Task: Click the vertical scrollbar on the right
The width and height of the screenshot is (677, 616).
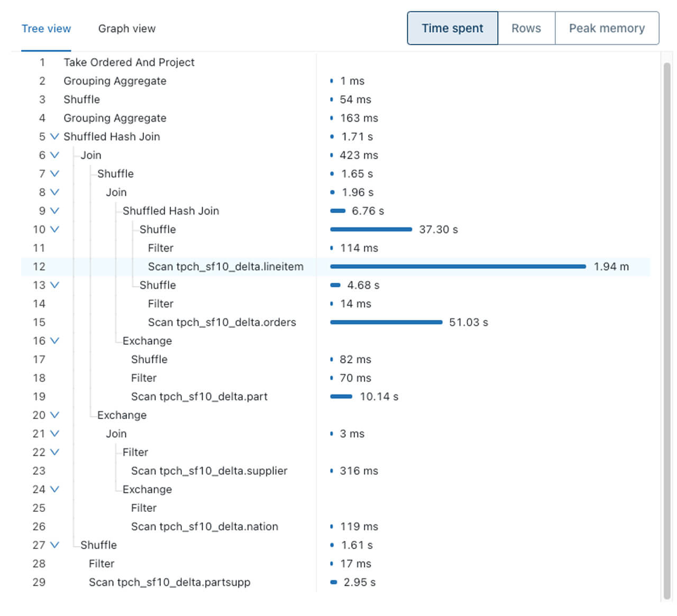Action: click(x=667, y=328)
